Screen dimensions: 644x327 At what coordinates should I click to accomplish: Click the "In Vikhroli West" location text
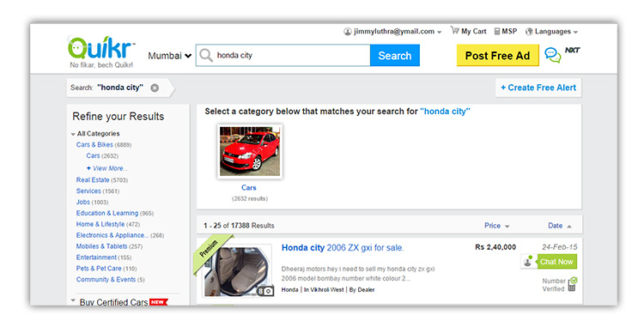click(324, 289)
